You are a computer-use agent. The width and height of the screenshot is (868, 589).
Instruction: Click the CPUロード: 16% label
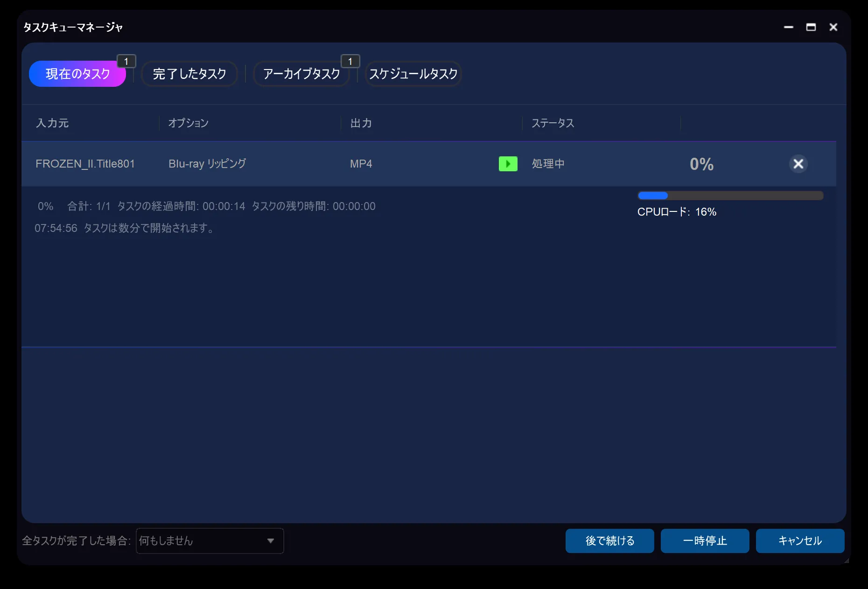point(677,212)
